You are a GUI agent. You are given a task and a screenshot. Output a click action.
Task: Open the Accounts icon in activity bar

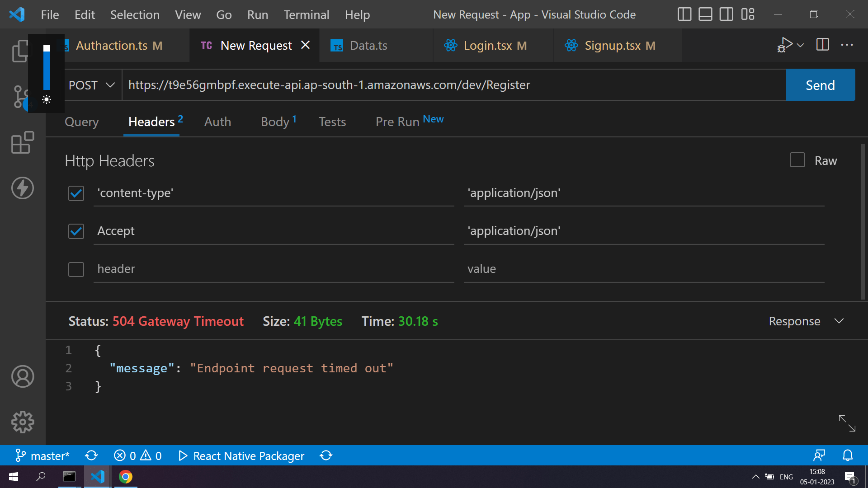click(22, 376)
